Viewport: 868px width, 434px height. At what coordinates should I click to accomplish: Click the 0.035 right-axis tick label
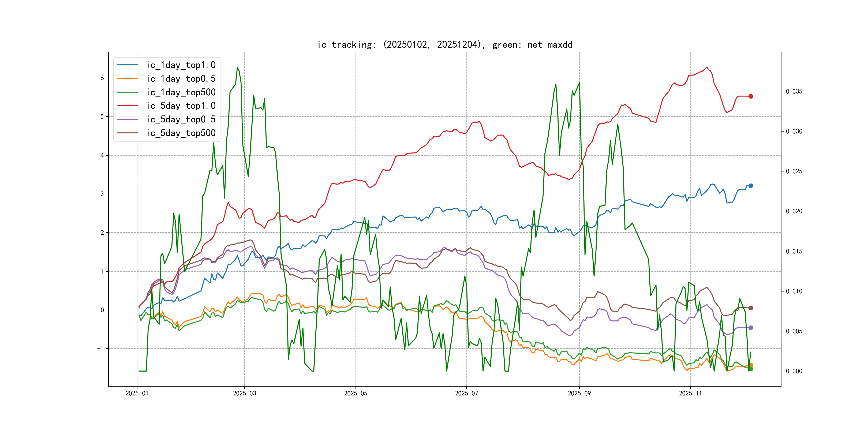[794, 91]
